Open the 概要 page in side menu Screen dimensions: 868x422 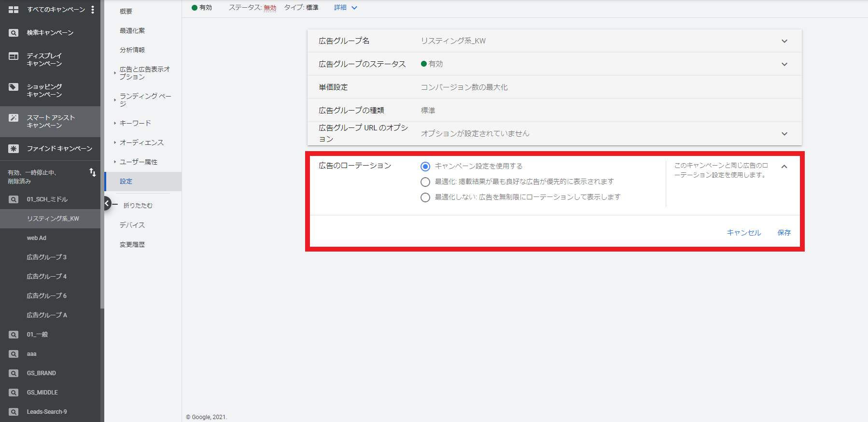[x=126, y=11]
